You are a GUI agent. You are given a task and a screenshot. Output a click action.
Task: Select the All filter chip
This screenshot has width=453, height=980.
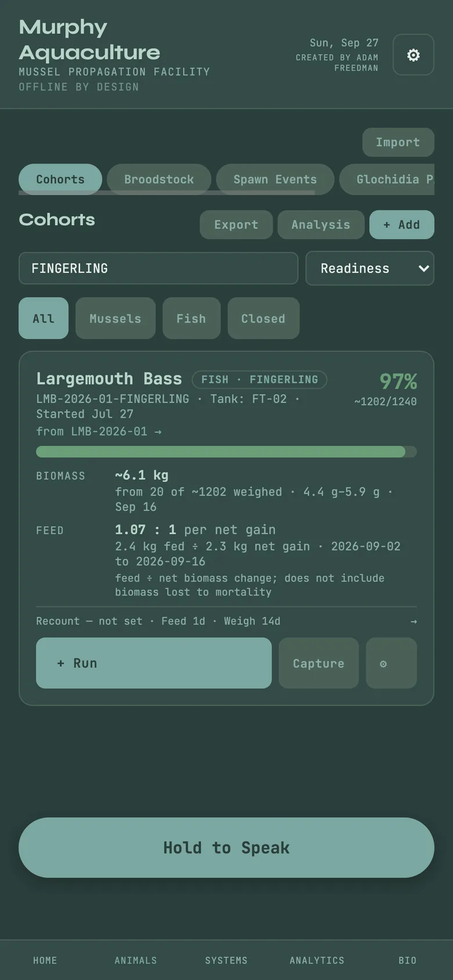(44, 318)
